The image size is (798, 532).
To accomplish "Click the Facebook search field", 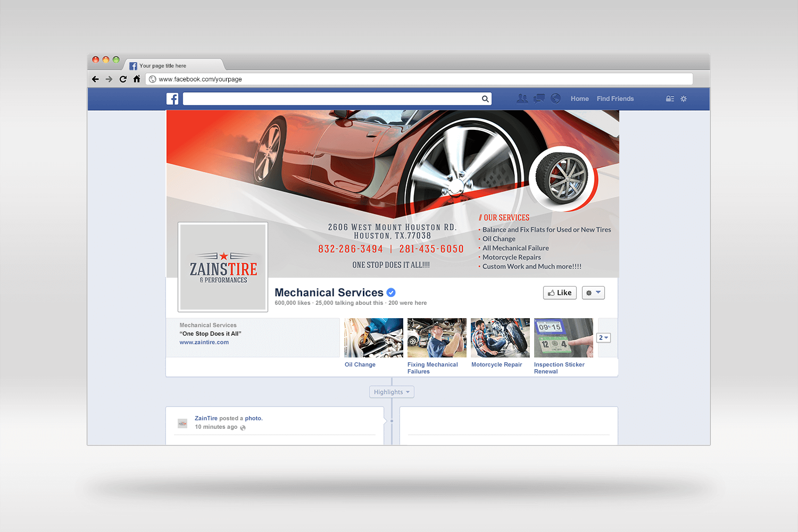I will click(337, 99).
